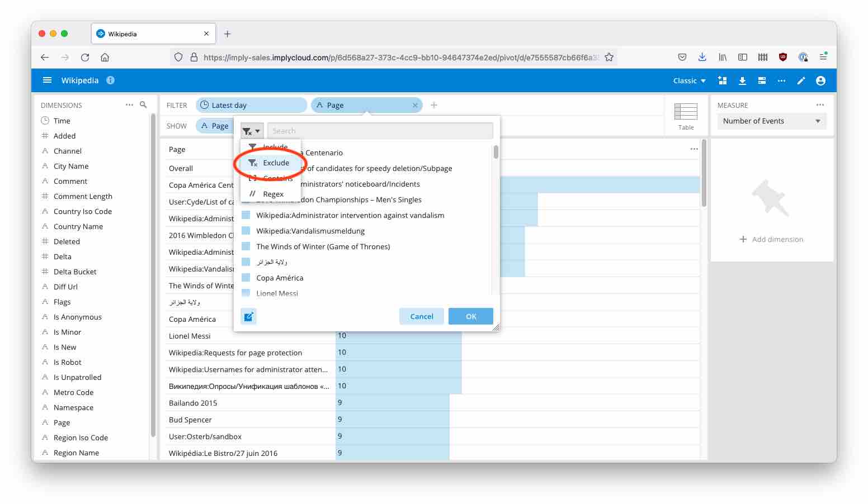This screenshot has width=868, height=504.
Task: Check the Wikipedia:Vandalismusmeldung checkbox
Action: click(246, 231)
